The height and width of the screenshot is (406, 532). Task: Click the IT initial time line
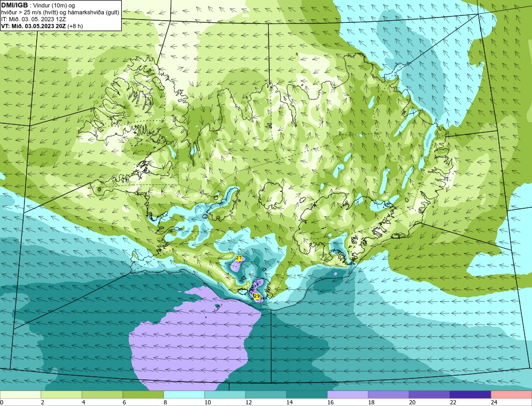point(33,19)
